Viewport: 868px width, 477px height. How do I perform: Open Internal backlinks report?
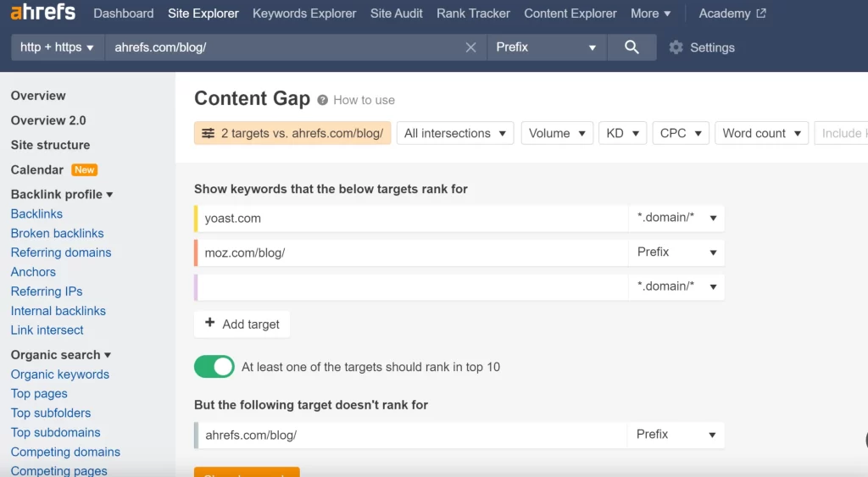point(58,310)
